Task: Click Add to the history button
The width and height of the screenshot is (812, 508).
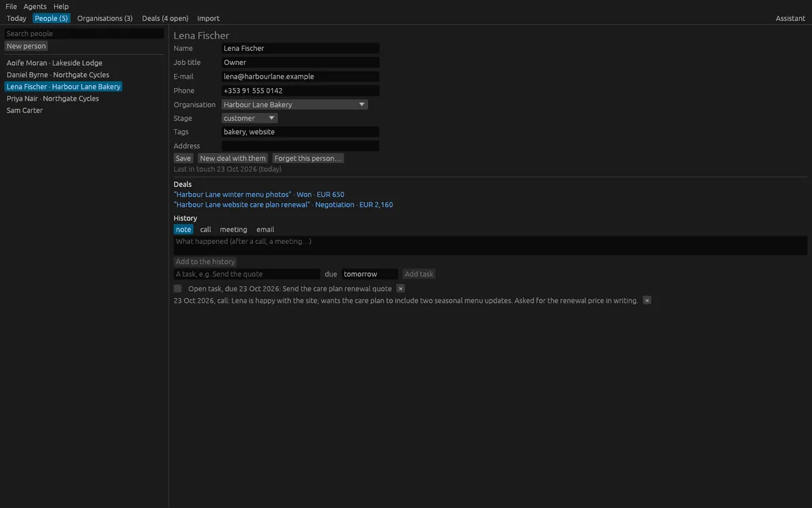Action: point(206,261)
